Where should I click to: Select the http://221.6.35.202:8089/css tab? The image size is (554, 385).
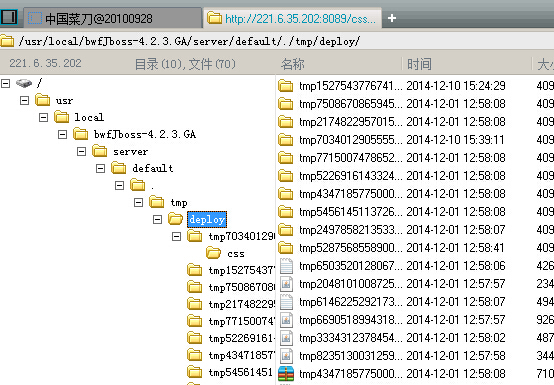pyautogui.click(x=292, y=18)
